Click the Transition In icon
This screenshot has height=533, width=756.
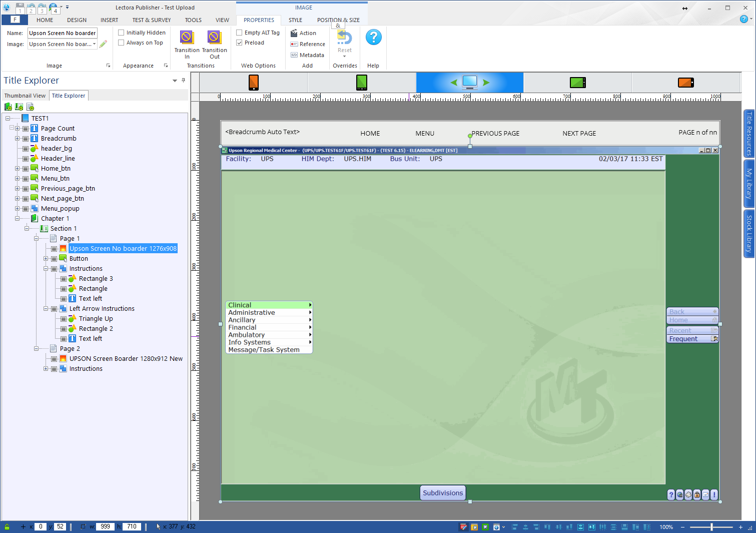point(187,38)
